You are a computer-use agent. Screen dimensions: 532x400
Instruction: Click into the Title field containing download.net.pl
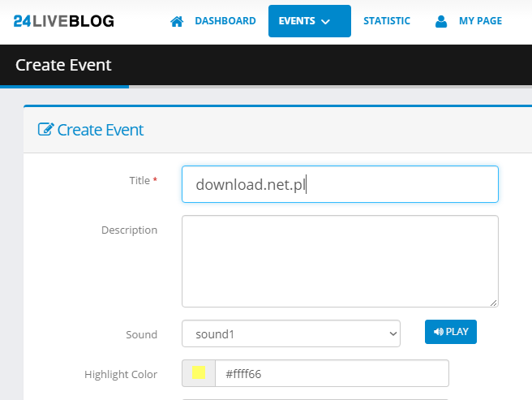[340, 184]
